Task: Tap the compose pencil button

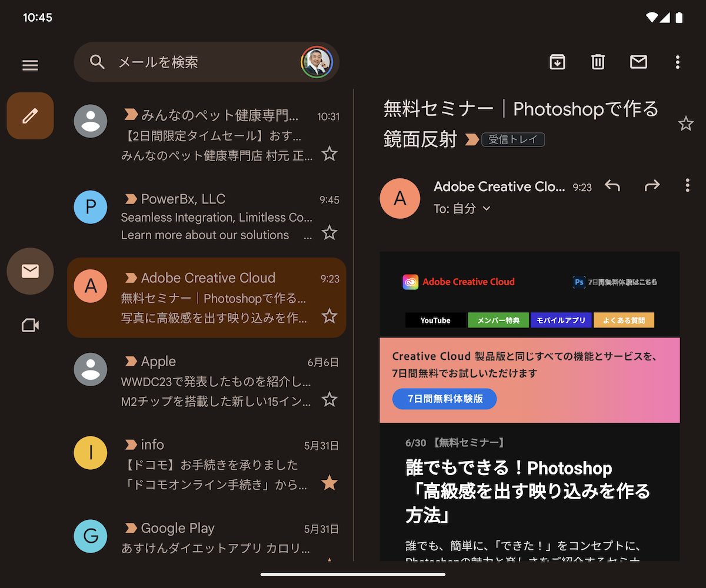Action: coord(30,116)
